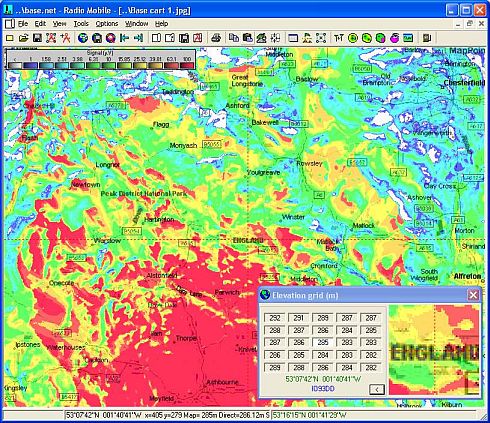Image resolution: width=490 pixels, height=423 pixels.
Task: Open a network file with the folder icon
Action: pyautogui.click(x=23, y=38)
